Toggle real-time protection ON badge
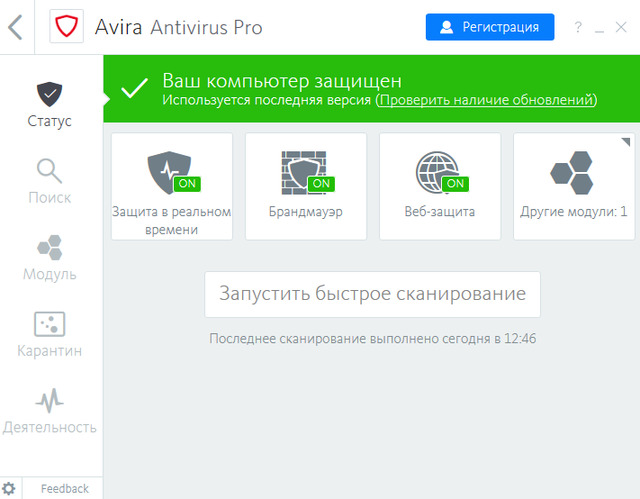The height and width of the screenshot is (499, 640). (x=187, y=184)
